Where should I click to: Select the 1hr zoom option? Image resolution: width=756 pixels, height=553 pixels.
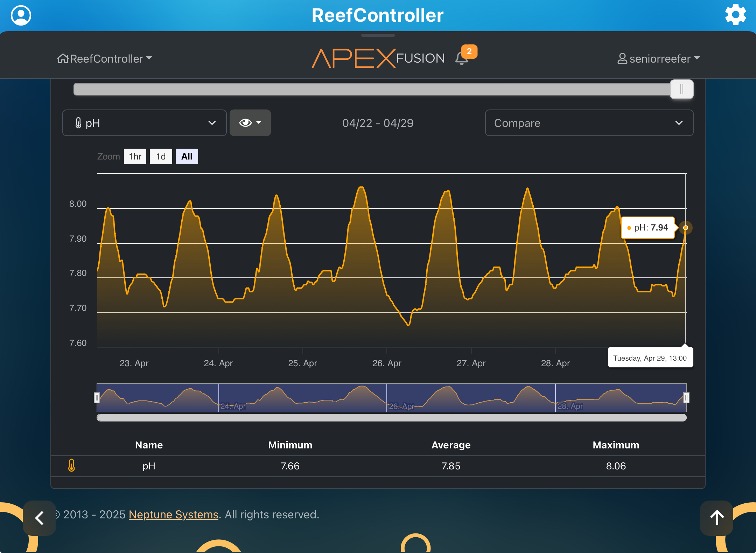click(135, 156)
